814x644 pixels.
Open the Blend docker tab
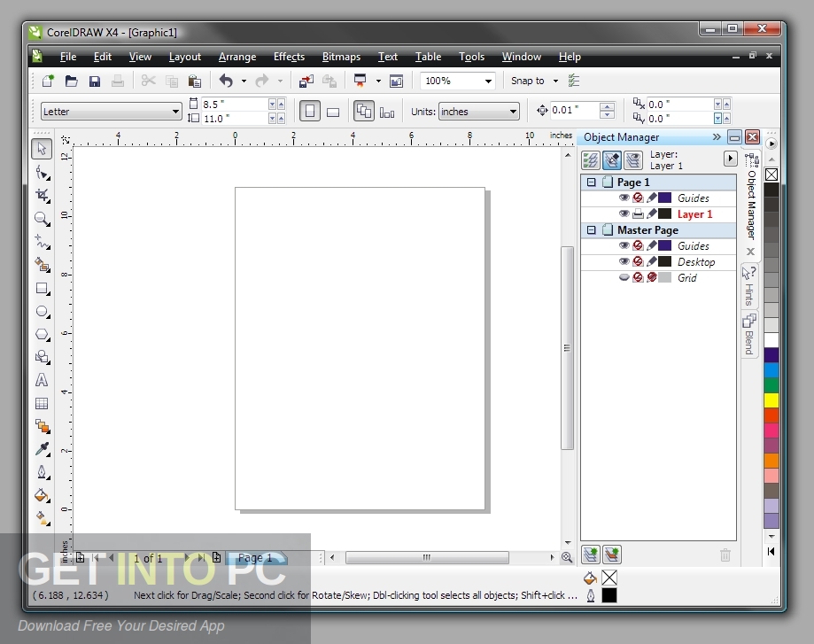749,335
